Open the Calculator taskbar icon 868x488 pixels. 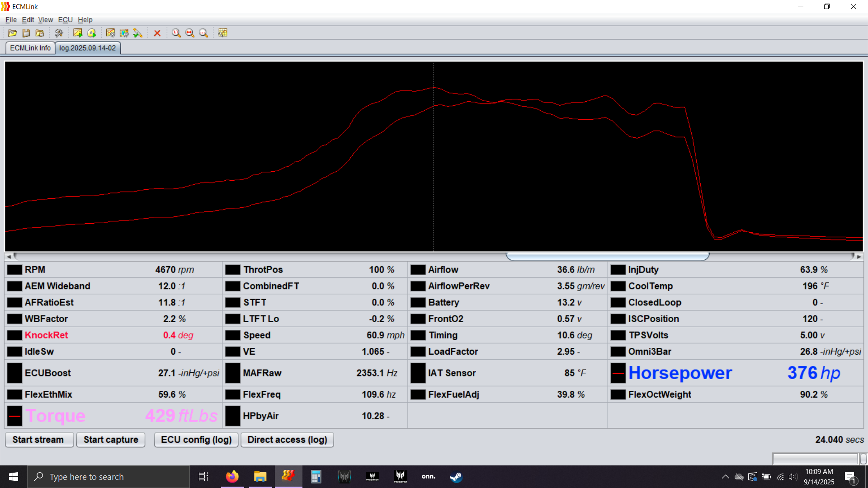click(316, 477)
